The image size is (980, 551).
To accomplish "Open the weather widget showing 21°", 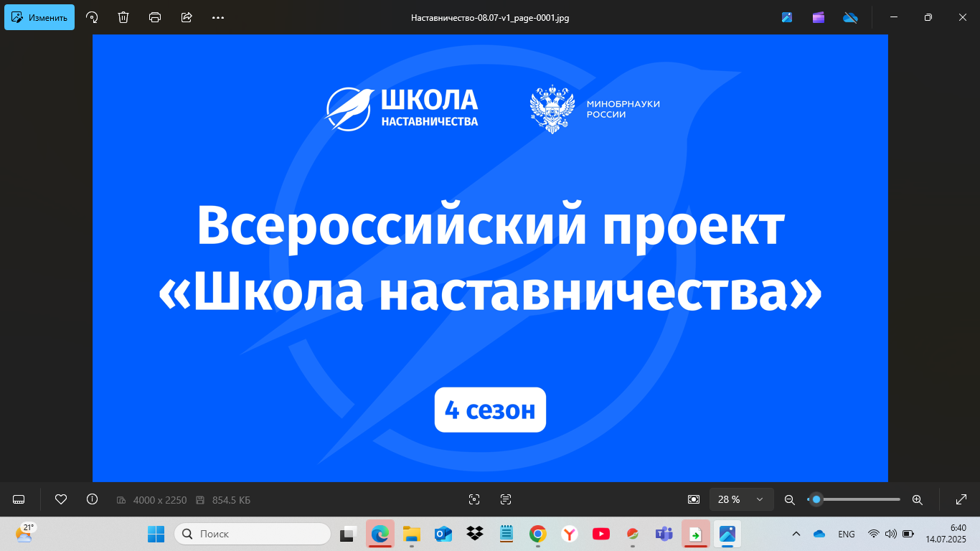I will (25, 533).
